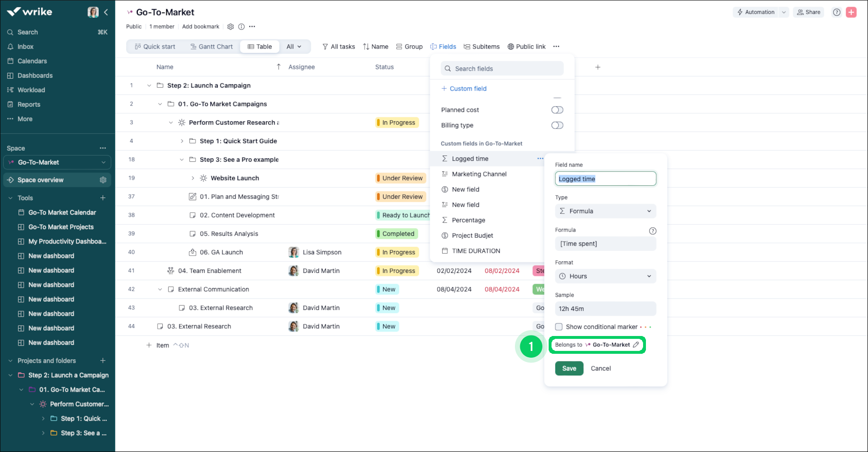This screenshot has width=868, height=452.
Task: Expand the Website Launch row
Action: tap(193, 178)
